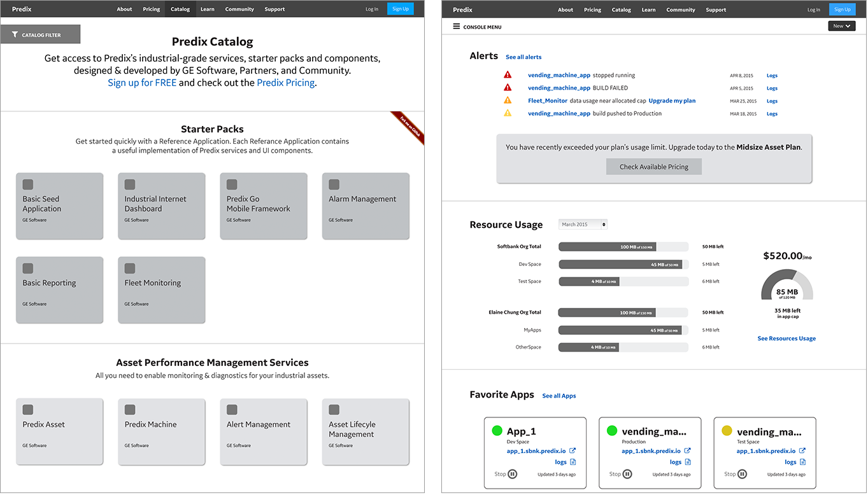The width and height of the screenshot is (868, 495).
Task: Click the Asset Lifecyle Management card icon
Action: coord(334,410)
